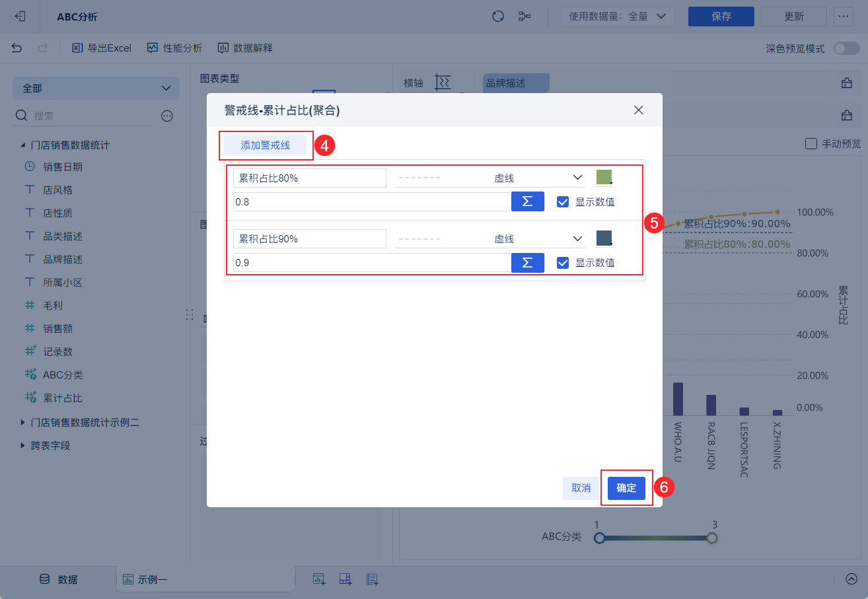Expand the 门店销售数据统计示例二 tree node
Screen dimensions: 868x599
[x=23, y=422]
